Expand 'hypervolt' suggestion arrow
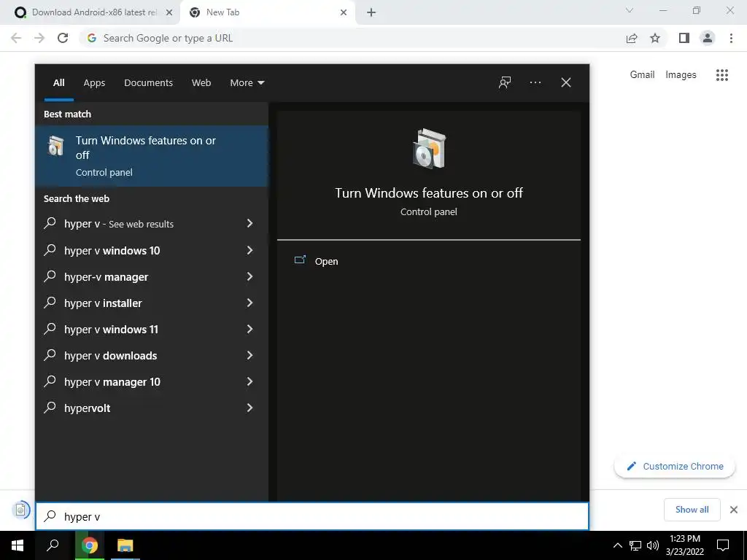 coord(249,407)
